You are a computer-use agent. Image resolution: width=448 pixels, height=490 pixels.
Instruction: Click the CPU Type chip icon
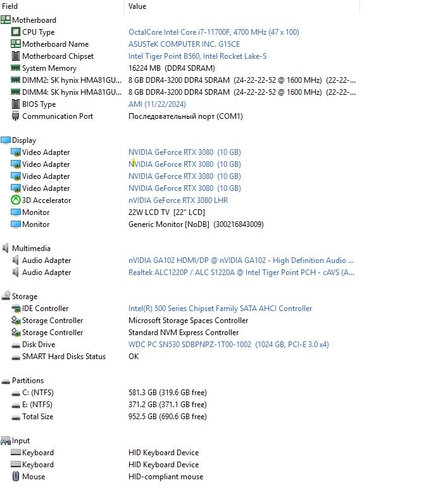point(16,32)
